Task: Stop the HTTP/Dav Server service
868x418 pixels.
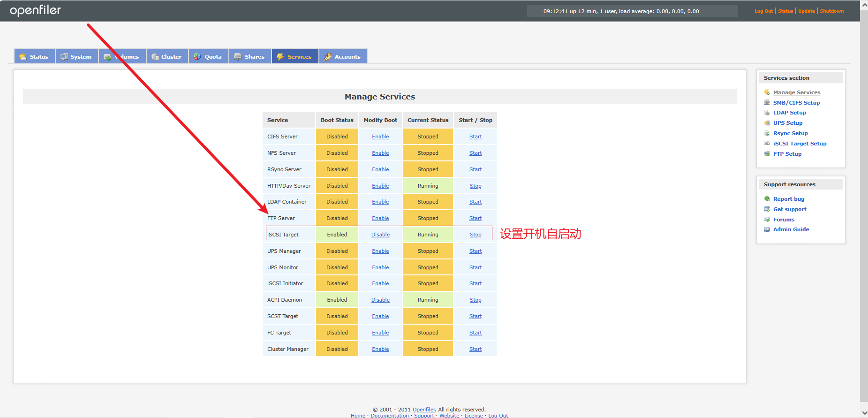Action: (476, 186)
